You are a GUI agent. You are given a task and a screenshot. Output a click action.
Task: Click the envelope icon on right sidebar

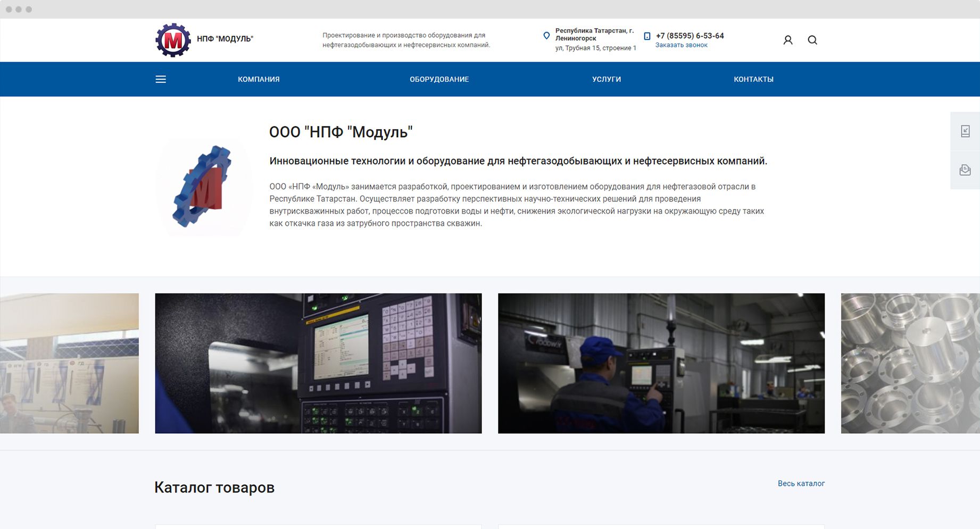point(965,170)
